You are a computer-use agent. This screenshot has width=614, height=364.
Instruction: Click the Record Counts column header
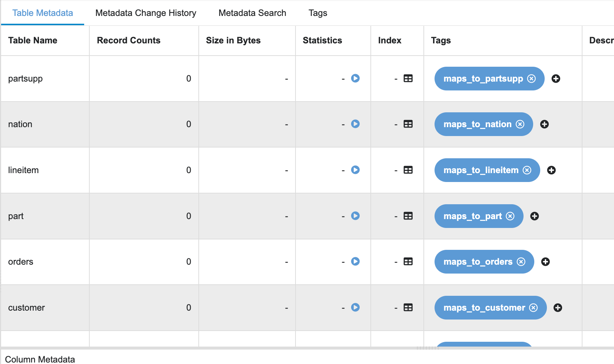[129, 40]
